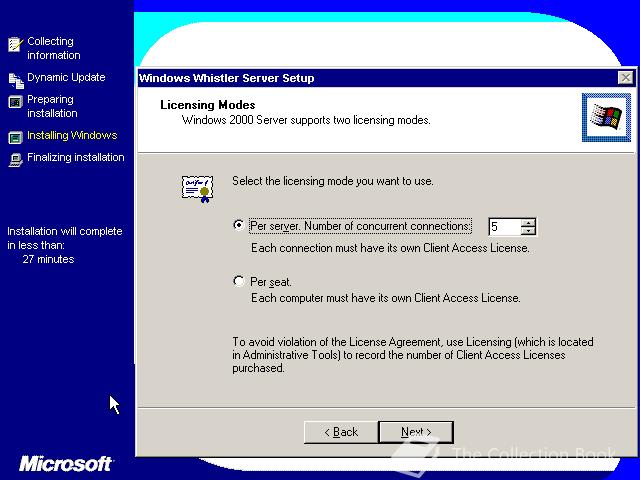Click the Preparing installation step icon
The height and width of the screenshot is (480, 640).
coord(16,102)
